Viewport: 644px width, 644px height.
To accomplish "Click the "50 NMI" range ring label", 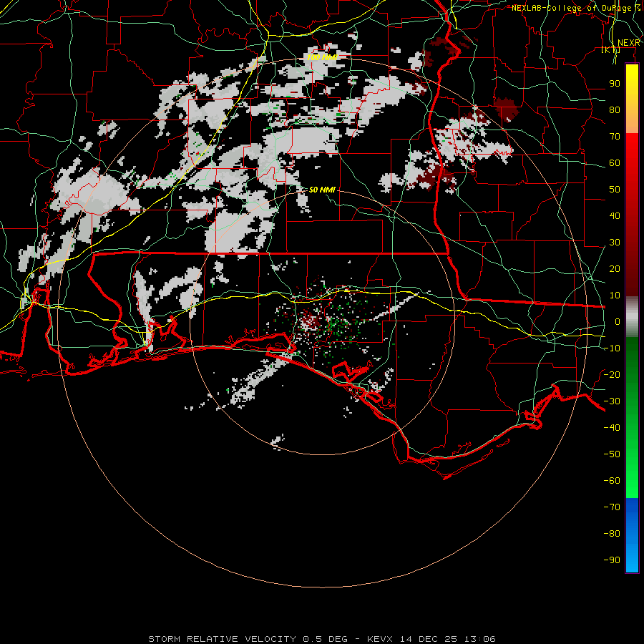I will (322, 190).
